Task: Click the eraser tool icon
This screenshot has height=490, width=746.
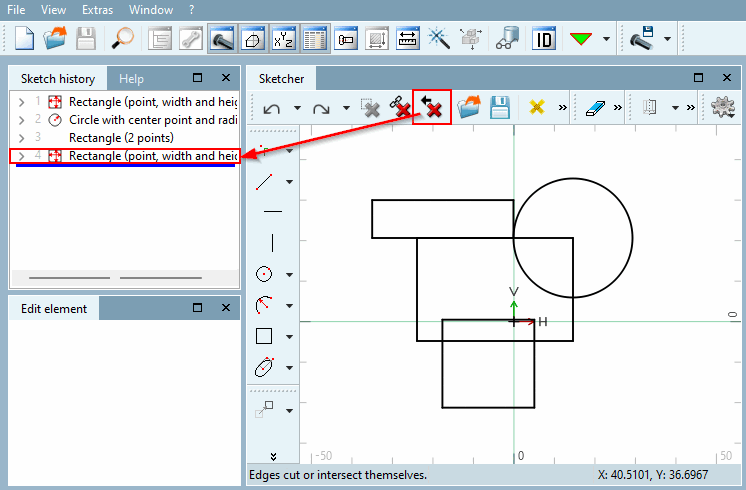Action: [x=595, y=108]
